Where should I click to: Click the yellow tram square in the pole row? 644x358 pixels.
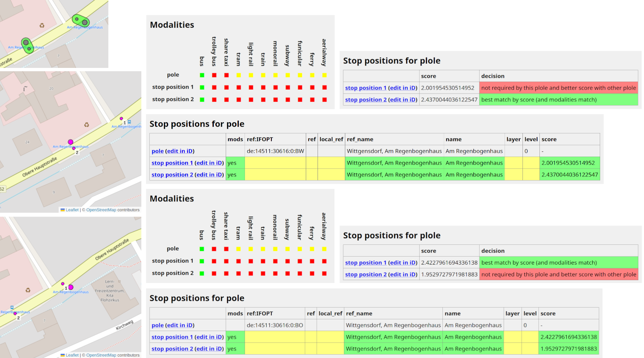238,75
